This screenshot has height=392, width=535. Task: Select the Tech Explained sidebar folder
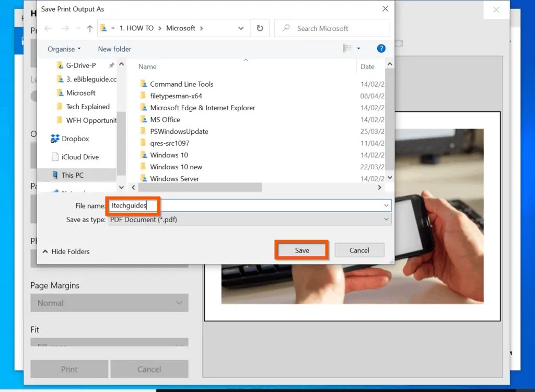pyautogui.click(x=88, y=106)
